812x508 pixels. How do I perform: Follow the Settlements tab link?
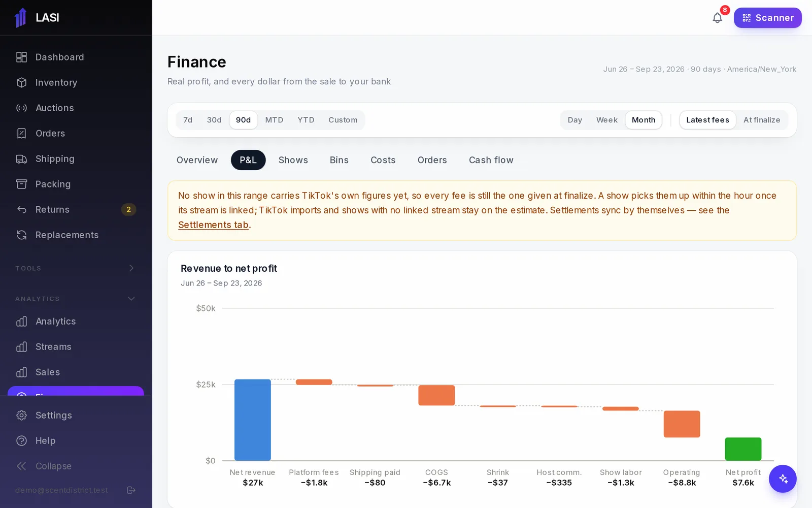coord(213,225)
